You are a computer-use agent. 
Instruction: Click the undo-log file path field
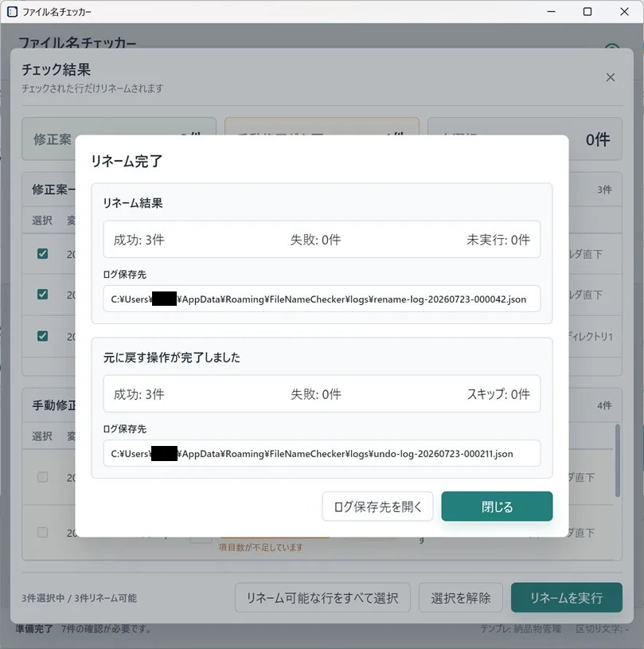tap(322, 453)
